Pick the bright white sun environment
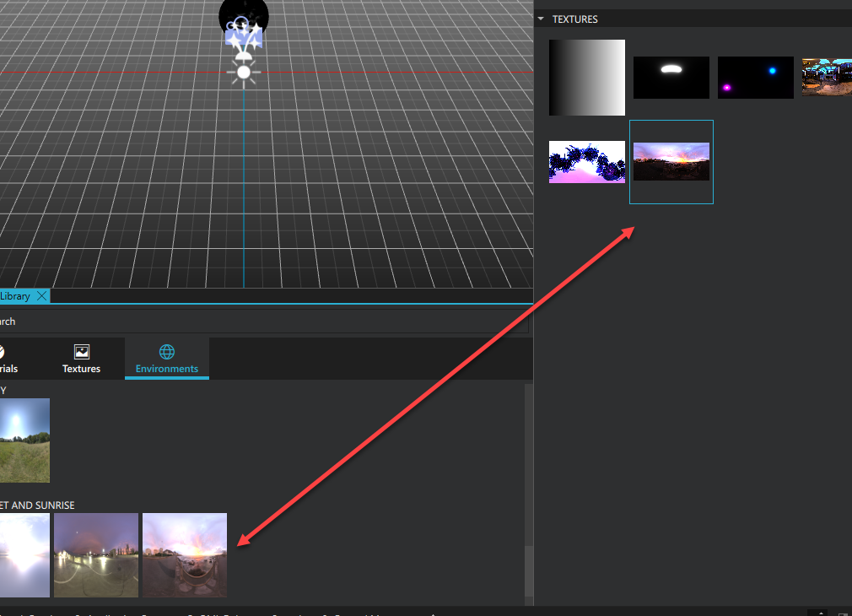Image resolution: width=852 pixels, height=616 pixels. pyautogui.click(x=24, y=555)
